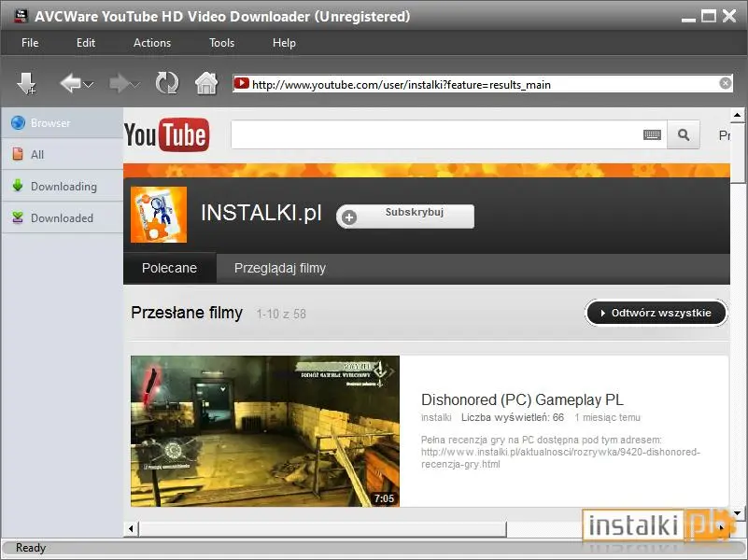
Task: Click the INSTALKI.pl channel avatar
Action: pos(159,215)
